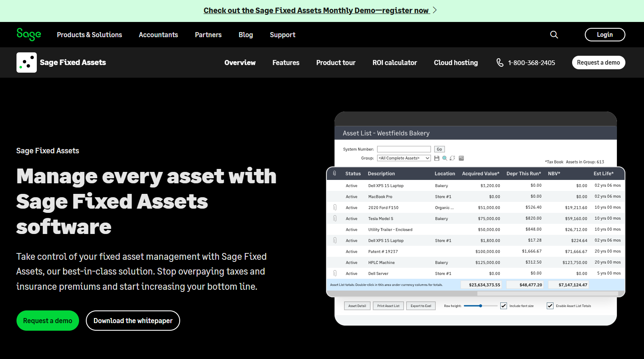644x359 pixels.
Task: Open the search magnifier in top navigation
Action: point(554,35)
